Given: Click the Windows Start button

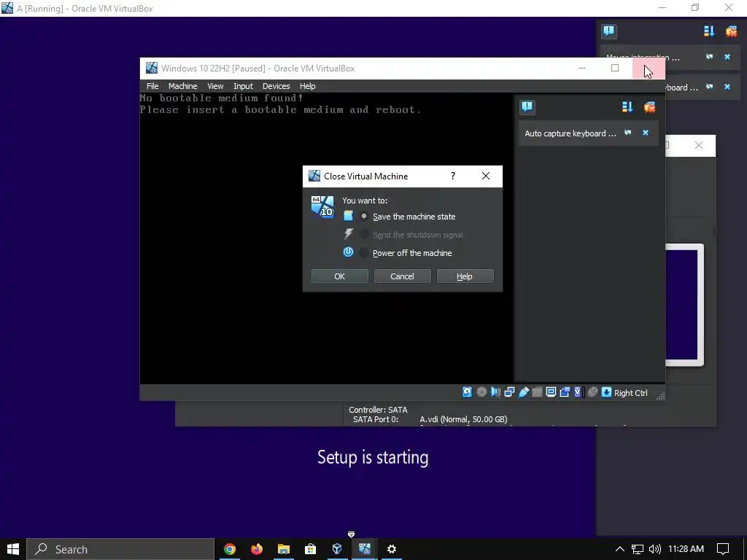Looking at the screenshot, I should pos(13,549).
